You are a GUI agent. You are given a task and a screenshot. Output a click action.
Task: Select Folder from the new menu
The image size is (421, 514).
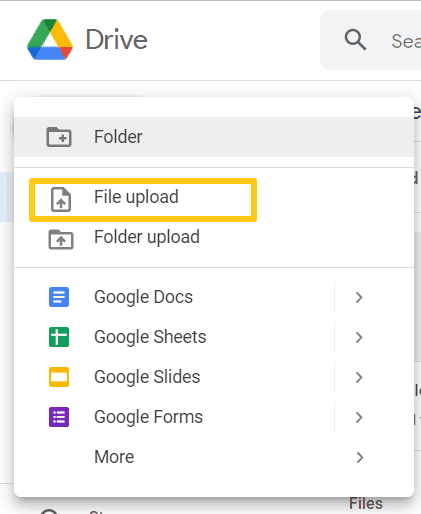(x=214, y=137)
